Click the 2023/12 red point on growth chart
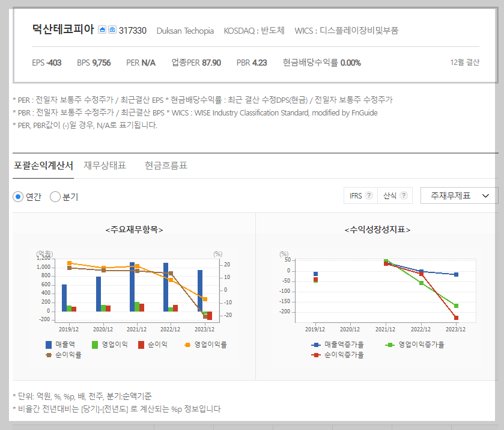 tap(456, 318)
